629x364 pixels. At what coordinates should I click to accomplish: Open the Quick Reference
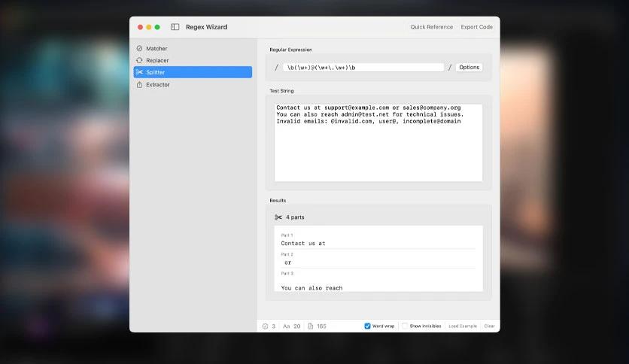pos(431,27)
